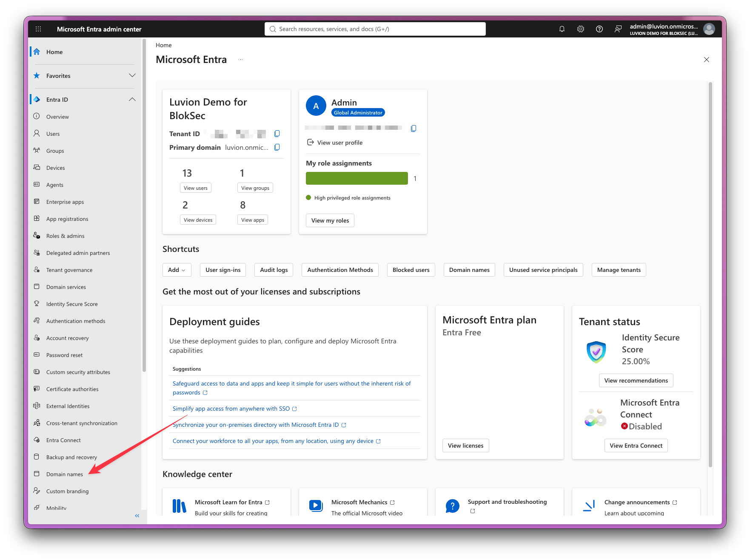Click the admin account avatar
Image resolution: width=750 pixels, height=560 pixels.
point(709,29)
